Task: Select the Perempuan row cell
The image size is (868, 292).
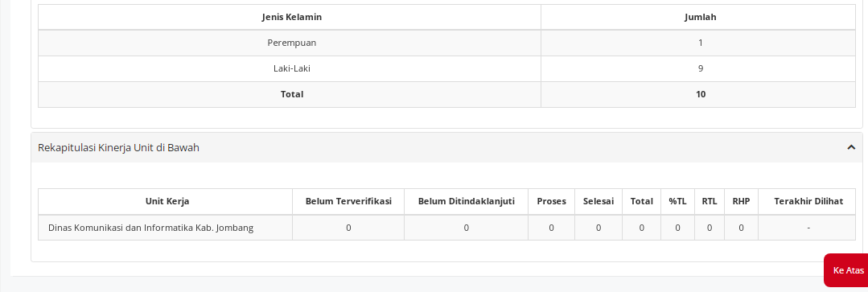Action: click(x=292, y=43)
